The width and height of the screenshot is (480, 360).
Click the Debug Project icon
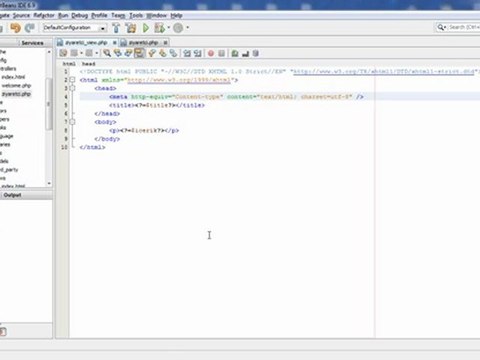pyautogui.click(x=159, y=28)
